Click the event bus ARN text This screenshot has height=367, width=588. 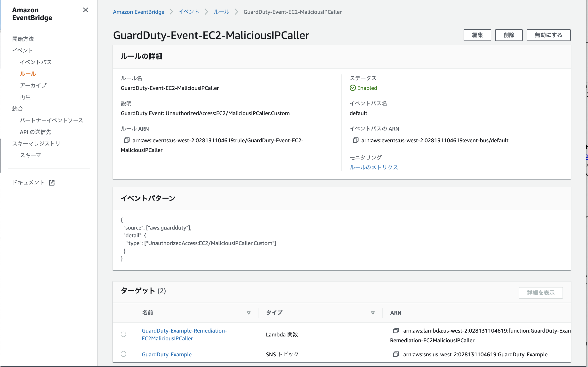tap(435, 140)
